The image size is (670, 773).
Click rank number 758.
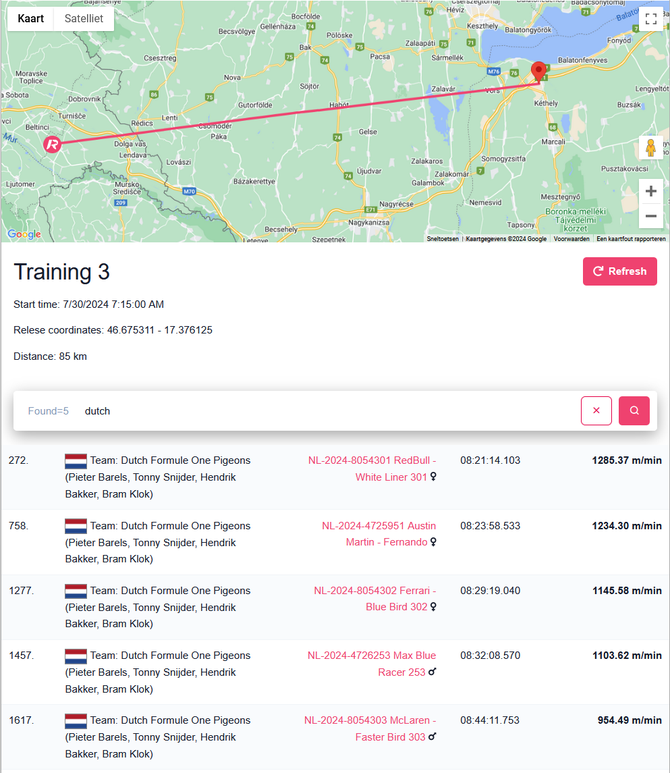pyautogui.click(x=18, y=526)
